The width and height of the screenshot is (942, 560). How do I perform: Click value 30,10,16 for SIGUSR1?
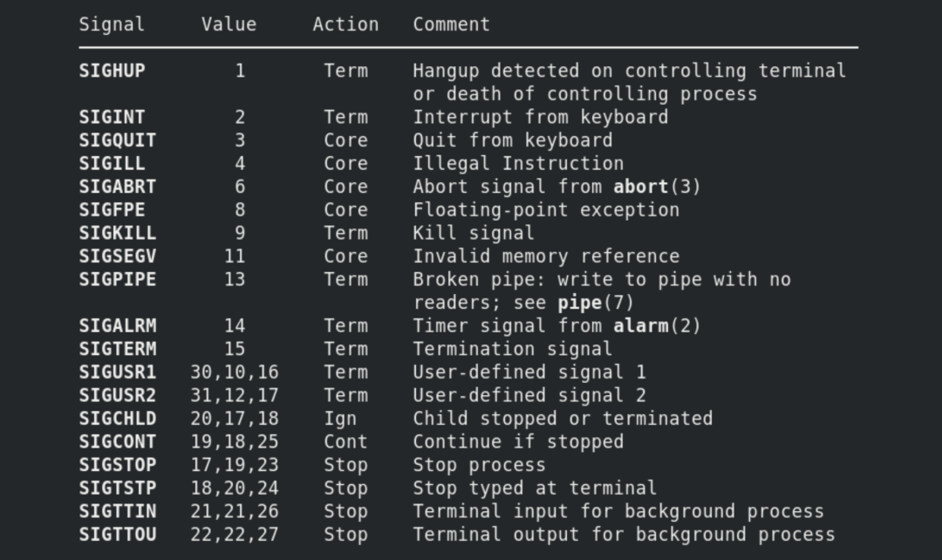(235, 372)
